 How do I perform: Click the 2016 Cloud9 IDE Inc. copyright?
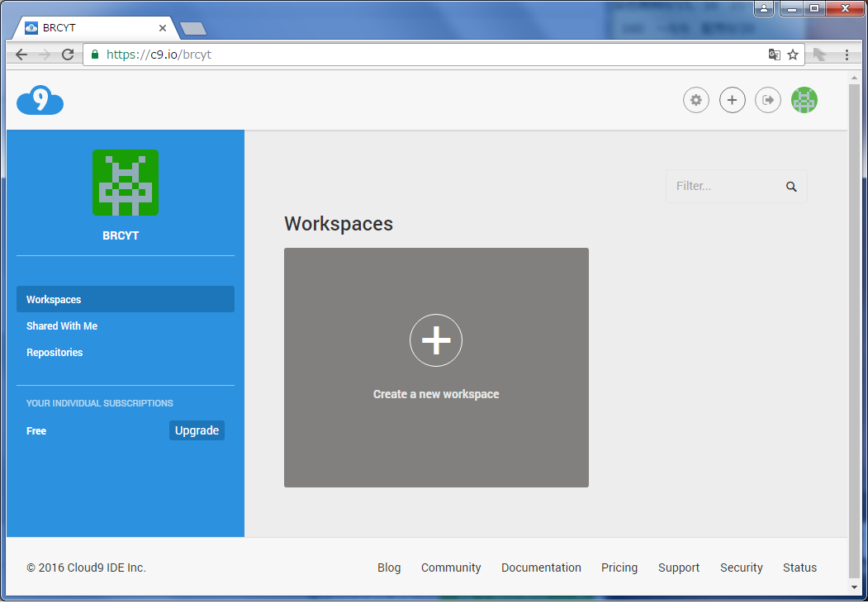[87, 568]
